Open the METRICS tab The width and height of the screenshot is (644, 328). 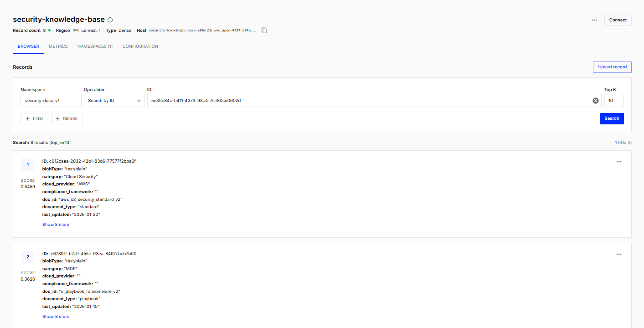coord(58,46)
